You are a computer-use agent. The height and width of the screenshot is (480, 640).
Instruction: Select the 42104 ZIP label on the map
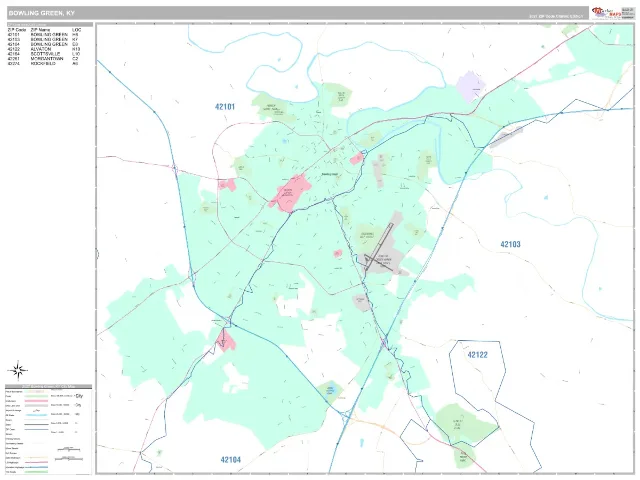231,460
